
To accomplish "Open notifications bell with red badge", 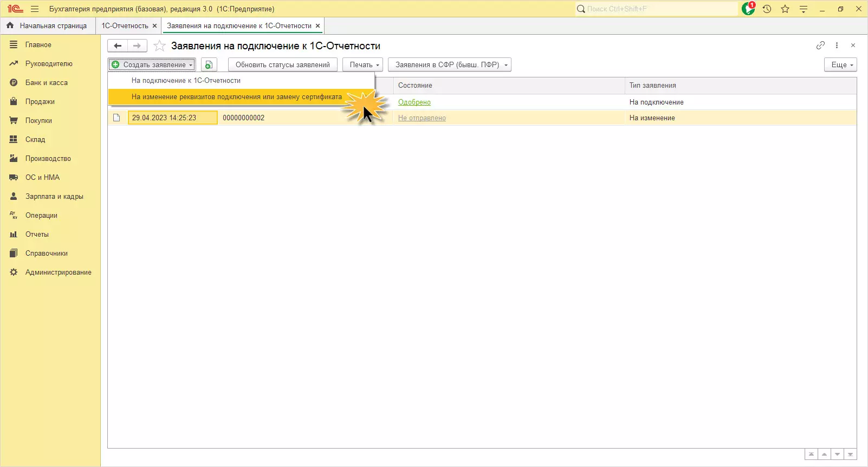I will 748,9.
